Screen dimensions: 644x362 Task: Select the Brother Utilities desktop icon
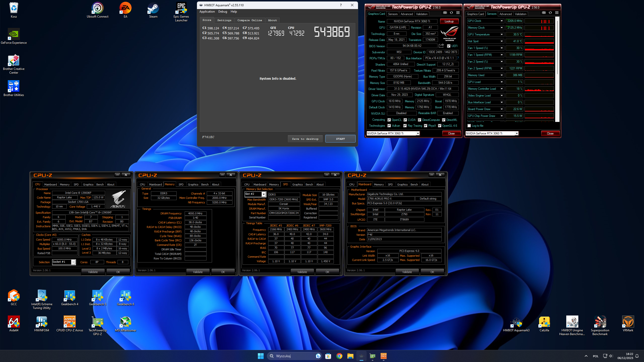(14, 88)
